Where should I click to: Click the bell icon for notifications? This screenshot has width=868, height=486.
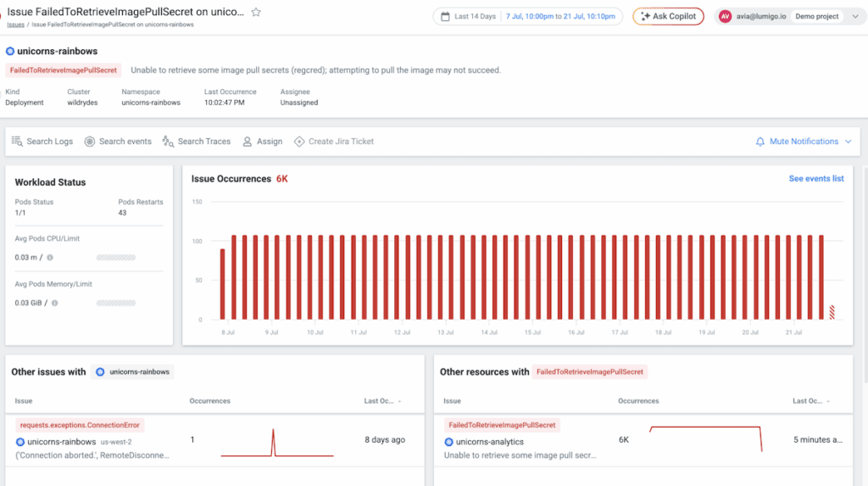coord(760,142)
